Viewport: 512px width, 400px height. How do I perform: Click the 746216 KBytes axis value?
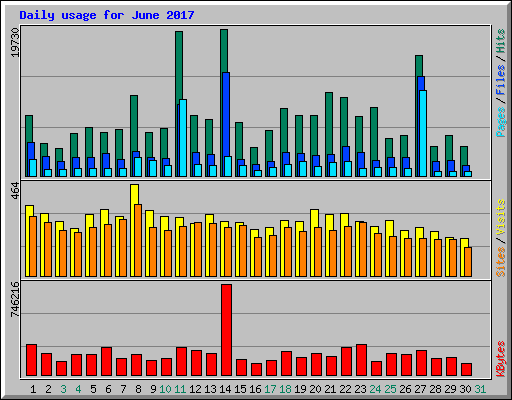(15, 299)
